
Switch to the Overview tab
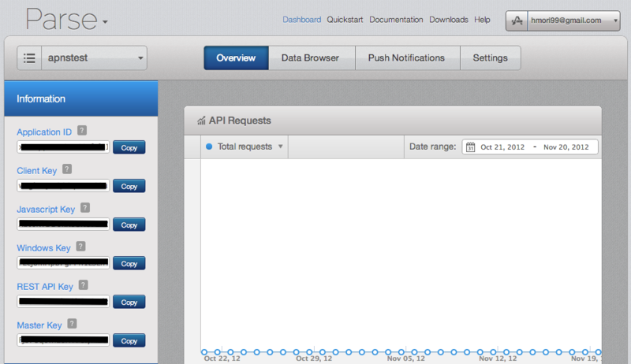(x=236, y=58)
